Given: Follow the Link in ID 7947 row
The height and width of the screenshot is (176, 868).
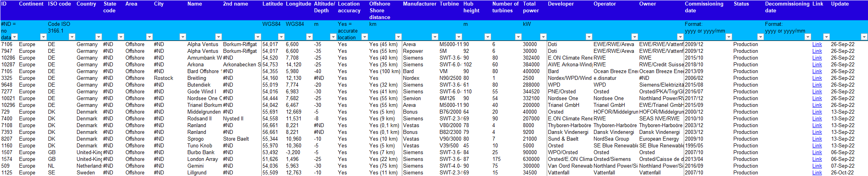Looking at the screenshot, I should pyautogui.click(x=817, y=51).
